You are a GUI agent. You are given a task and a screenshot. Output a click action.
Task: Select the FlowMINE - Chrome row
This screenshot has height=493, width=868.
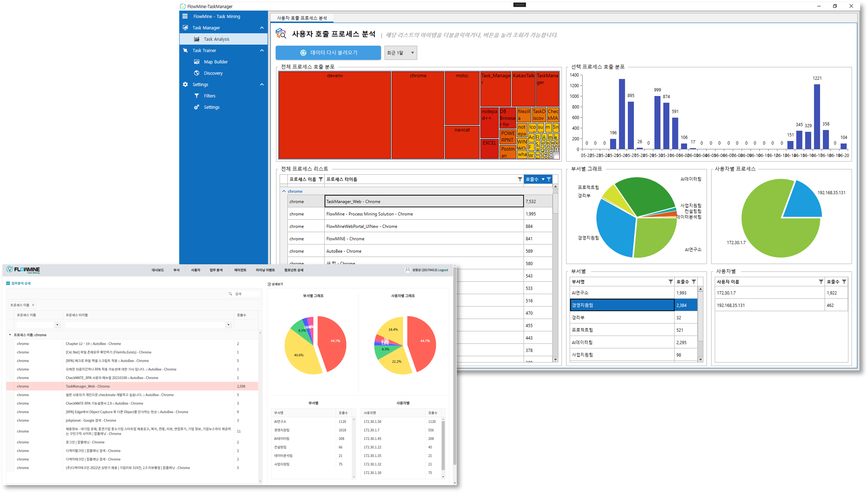[x=419, y=239]
